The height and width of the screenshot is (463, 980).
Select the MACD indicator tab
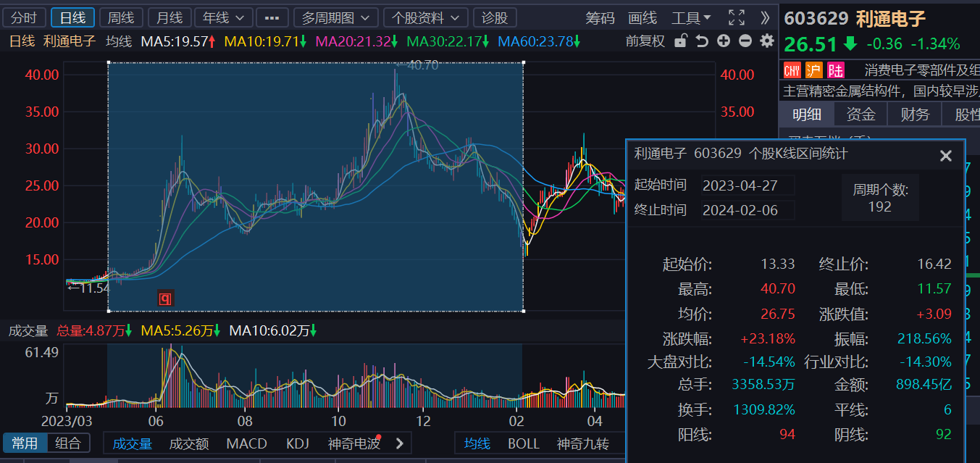tap(246, 443)
